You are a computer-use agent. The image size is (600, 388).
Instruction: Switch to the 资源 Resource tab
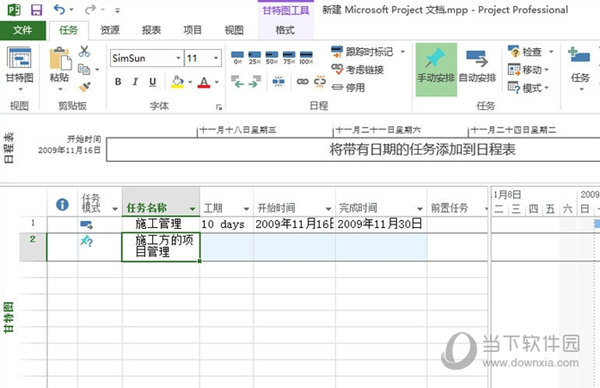tap(110, 30)
